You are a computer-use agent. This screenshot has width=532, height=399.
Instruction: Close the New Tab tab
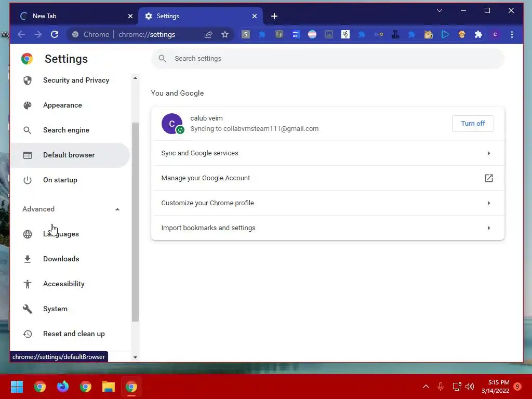[x=130, y=16]
